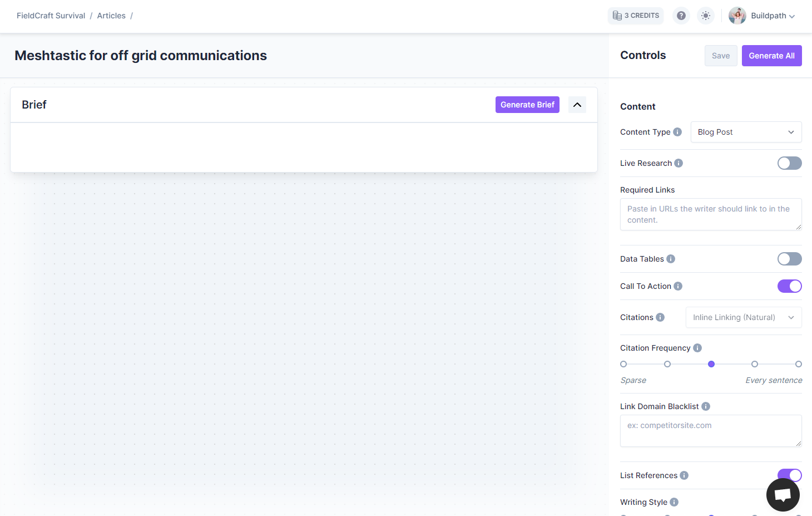The height and width of the screenshot is (516, 812).
Task: Turn on the Data Tables switch
Action: click(789, 259)
